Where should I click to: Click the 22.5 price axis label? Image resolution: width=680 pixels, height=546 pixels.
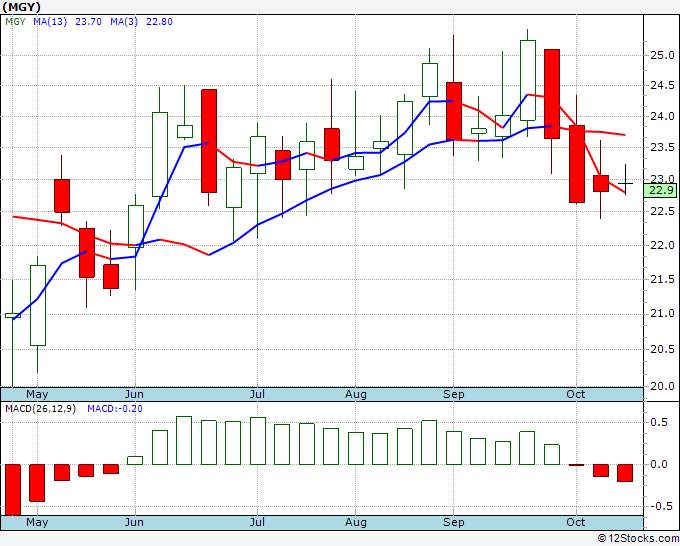click(662, 211)
